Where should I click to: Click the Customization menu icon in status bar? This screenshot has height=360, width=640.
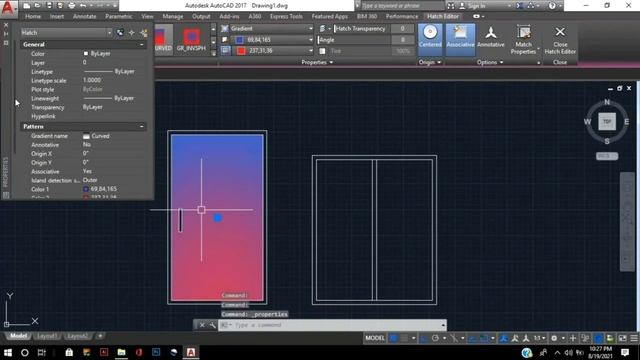point(634,338)
